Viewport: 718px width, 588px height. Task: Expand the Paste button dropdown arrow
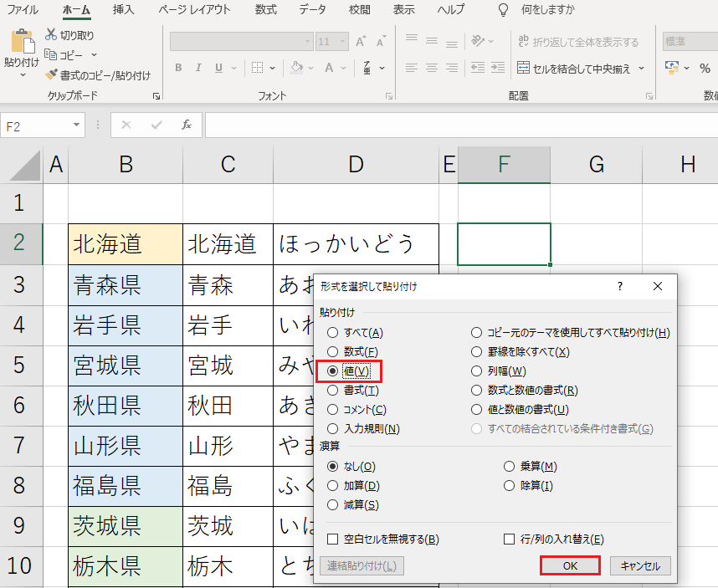coord(22,74)
